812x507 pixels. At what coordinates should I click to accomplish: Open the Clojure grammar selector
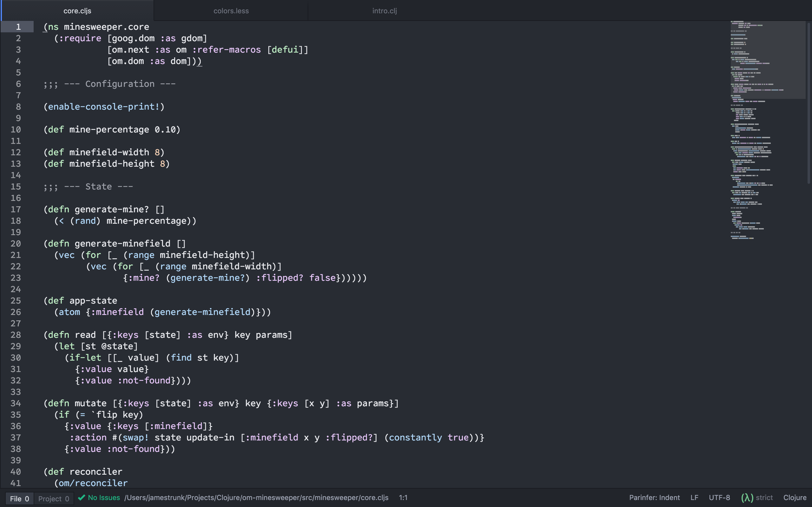795,497
